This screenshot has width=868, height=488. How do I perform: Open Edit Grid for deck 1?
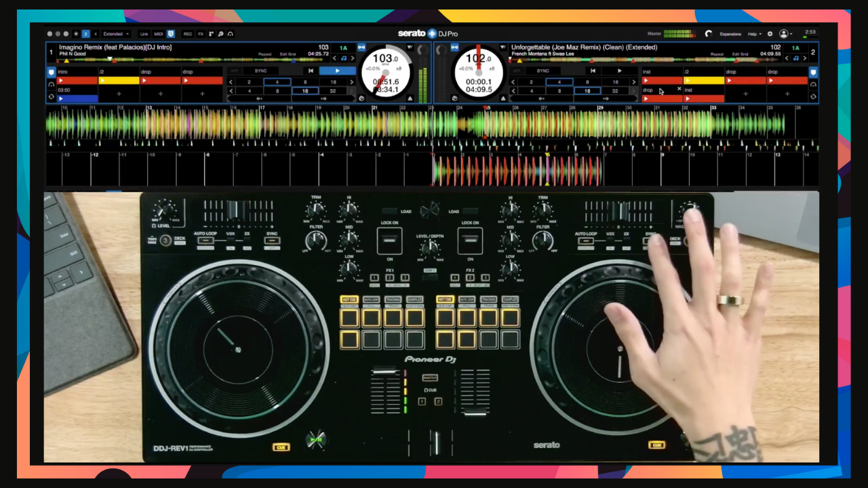(x=288, y=54)
